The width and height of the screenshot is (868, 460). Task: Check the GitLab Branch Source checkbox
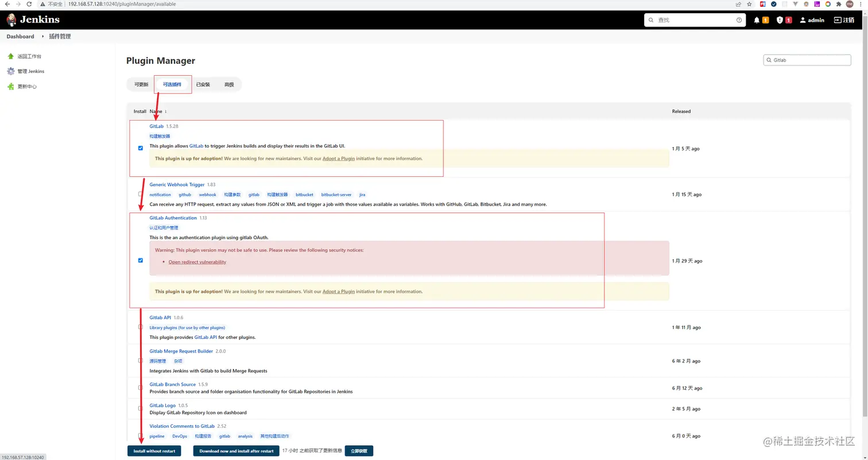[141, 388]
